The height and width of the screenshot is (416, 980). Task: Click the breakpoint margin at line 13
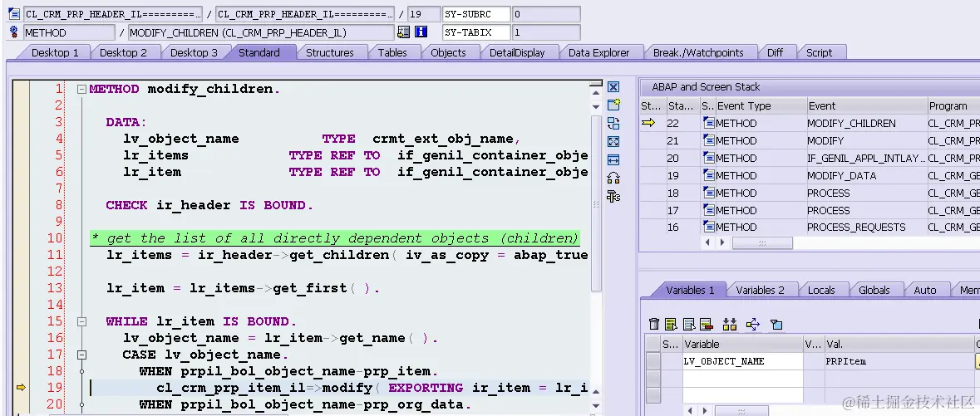21,288
